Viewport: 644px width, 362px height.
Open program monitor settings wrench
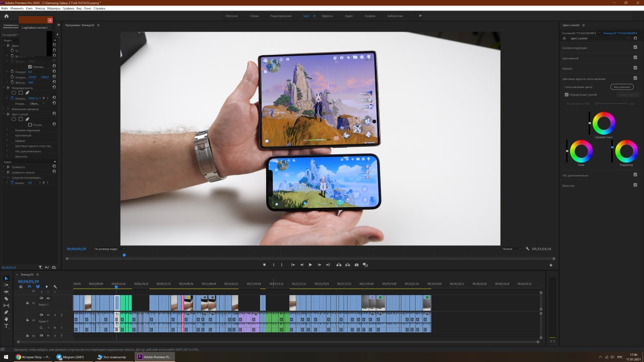coord(527,249)
